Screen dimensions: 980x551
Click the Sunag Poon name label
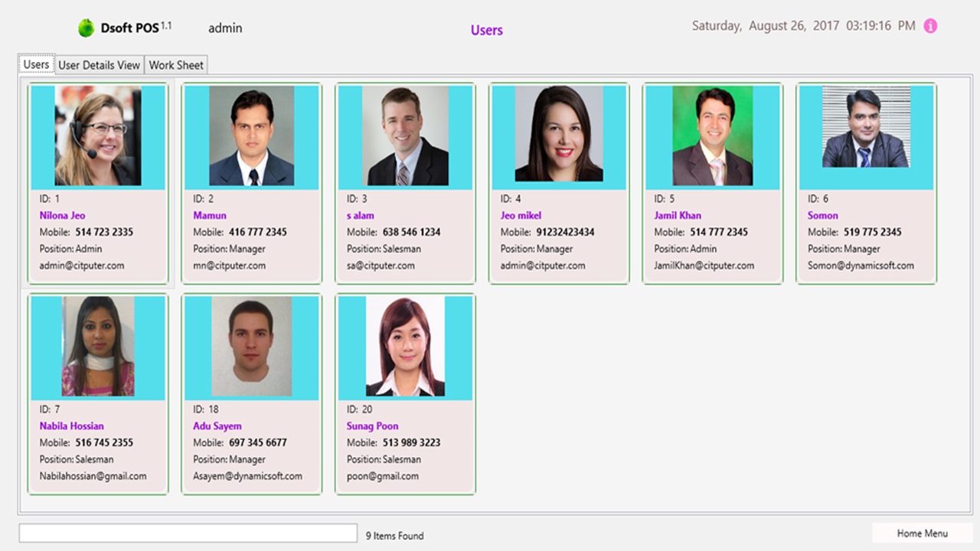coord(372,426)
